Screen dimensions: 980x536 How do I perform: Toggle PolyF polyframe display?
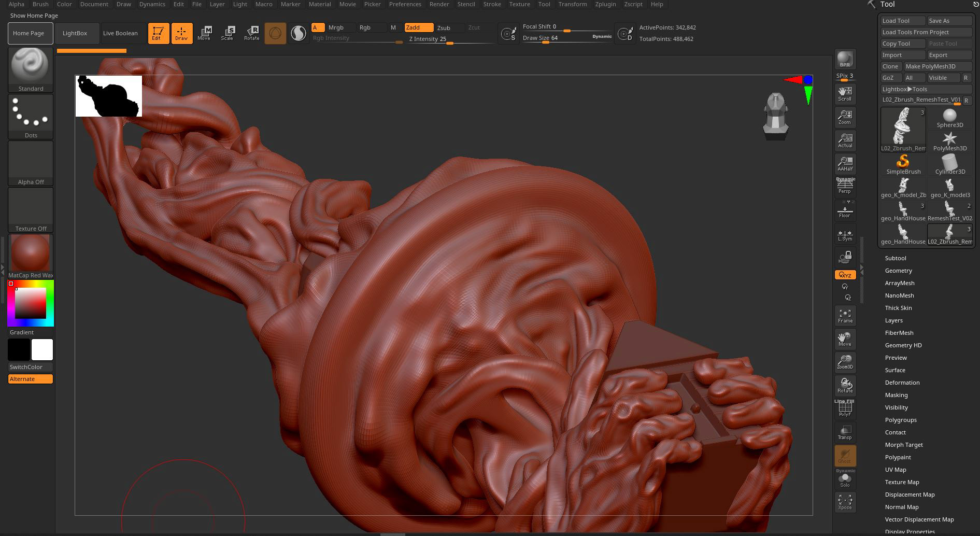(x=845, y=409)
